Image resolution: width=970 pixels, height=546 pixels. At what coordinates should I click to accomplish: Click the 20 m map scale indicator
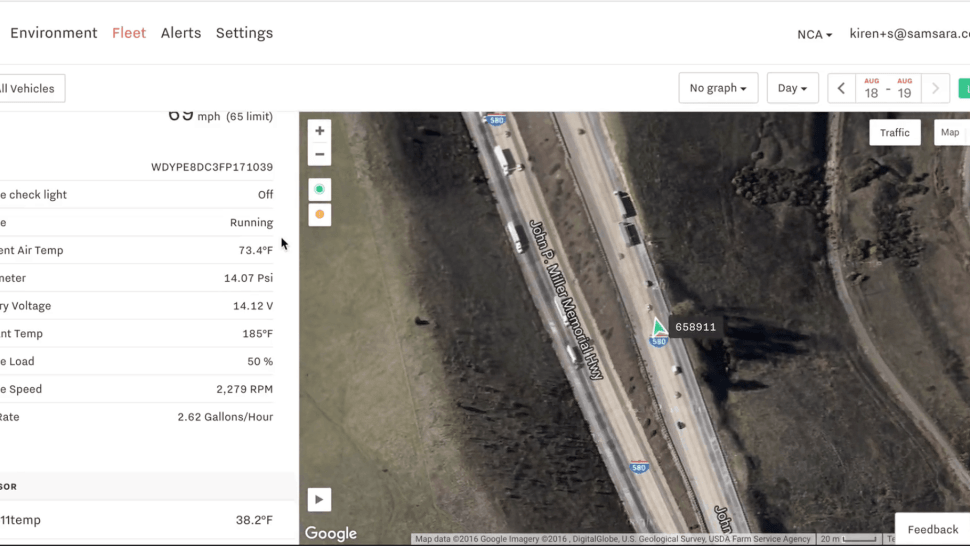pos(848,539)
